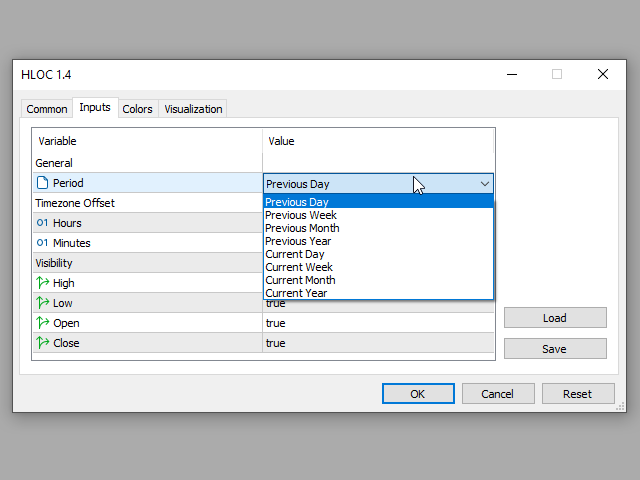Click the Cancel button

(x=498, y=394)
